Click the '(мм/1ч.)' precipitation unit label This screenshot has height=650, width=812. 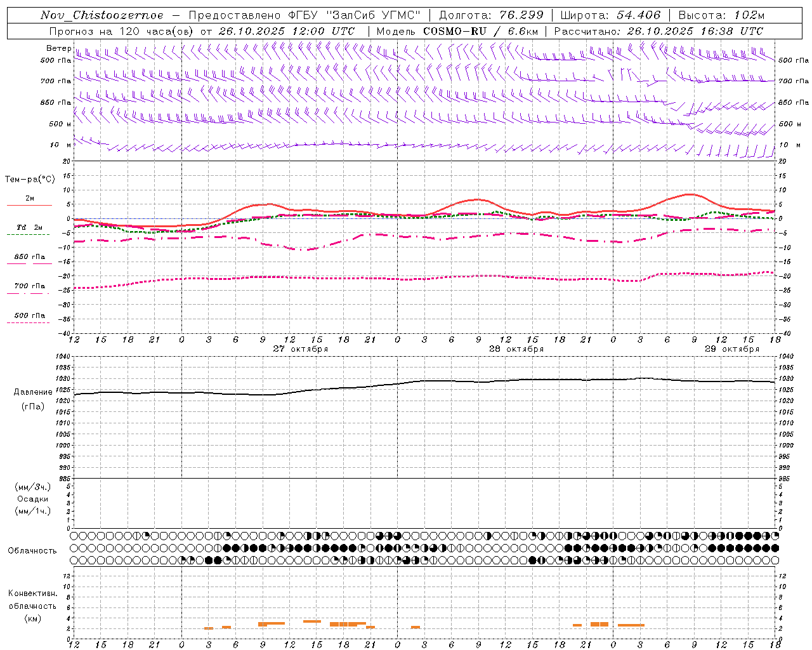tap(33, 511)
